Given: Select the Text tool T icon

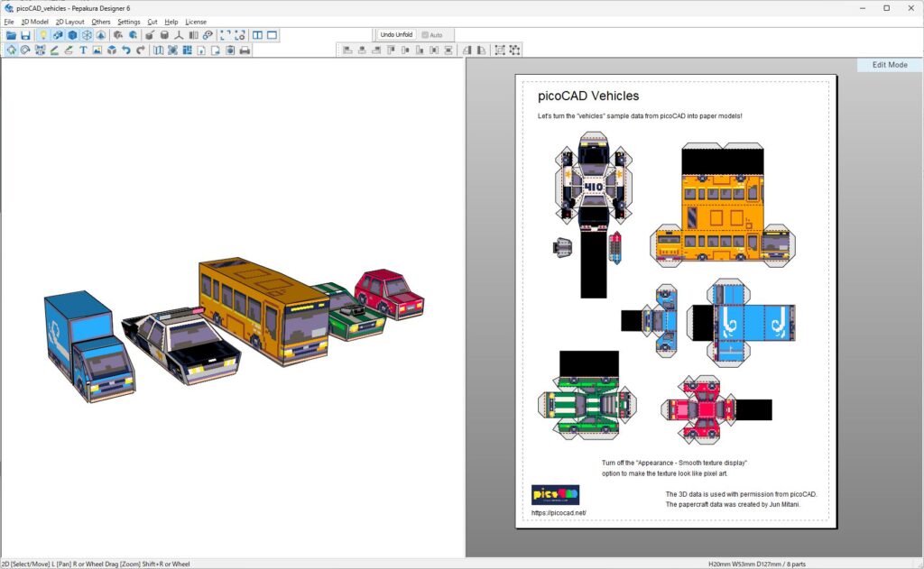Looking at the screenshot, I should pyautogui.click(x=83, y=50).
